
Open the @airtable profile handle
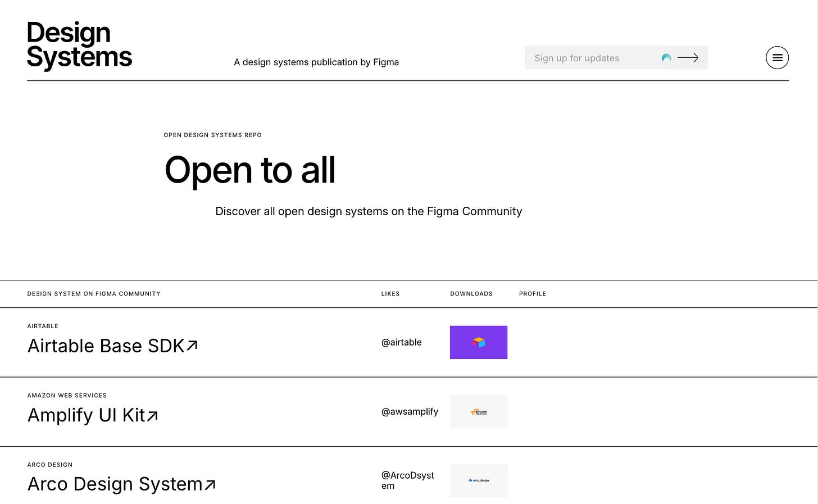401,342
